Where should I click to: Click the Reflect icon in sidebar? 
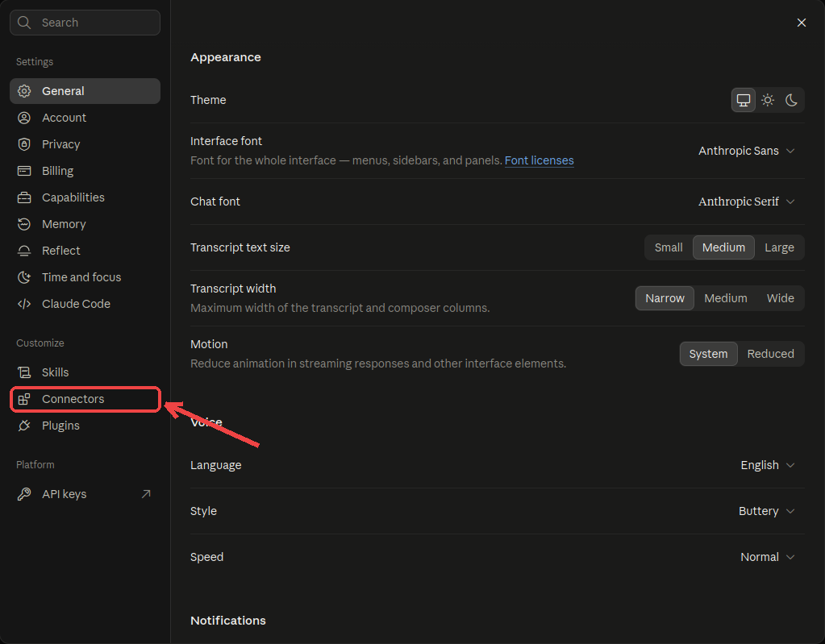24,251
